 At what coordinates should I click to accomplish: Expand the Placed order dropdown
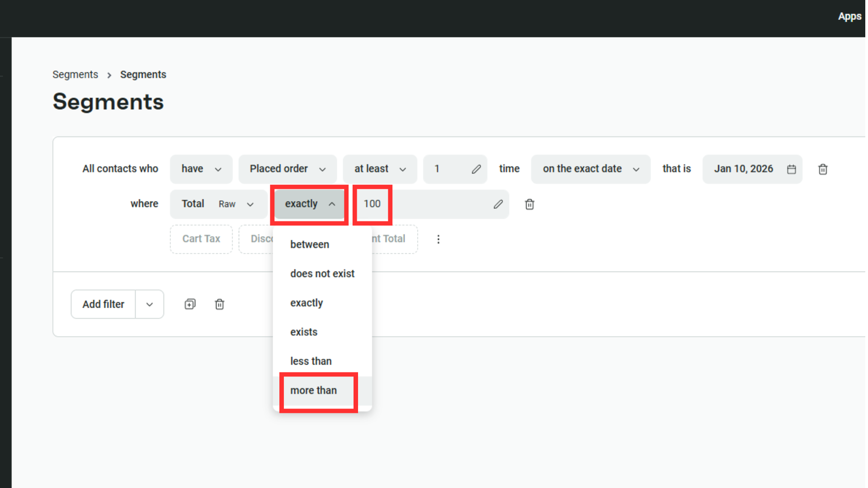coord(288,169)
